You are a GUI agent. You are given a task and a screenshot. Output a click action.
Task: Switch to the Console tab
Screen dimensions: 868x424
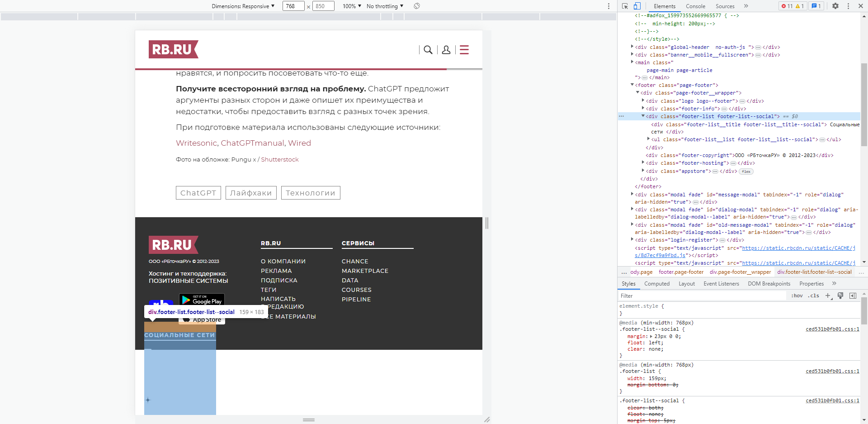point(696,6)
